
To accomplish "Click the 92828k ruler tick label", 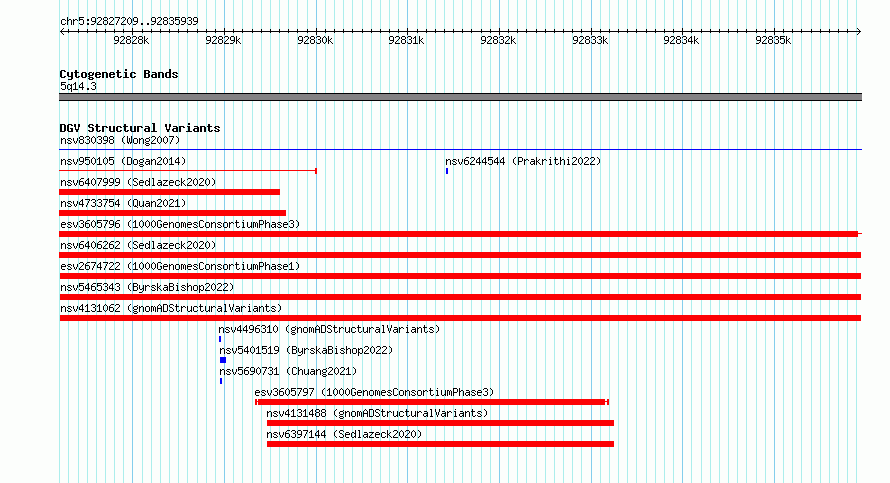I will (131, 40).
